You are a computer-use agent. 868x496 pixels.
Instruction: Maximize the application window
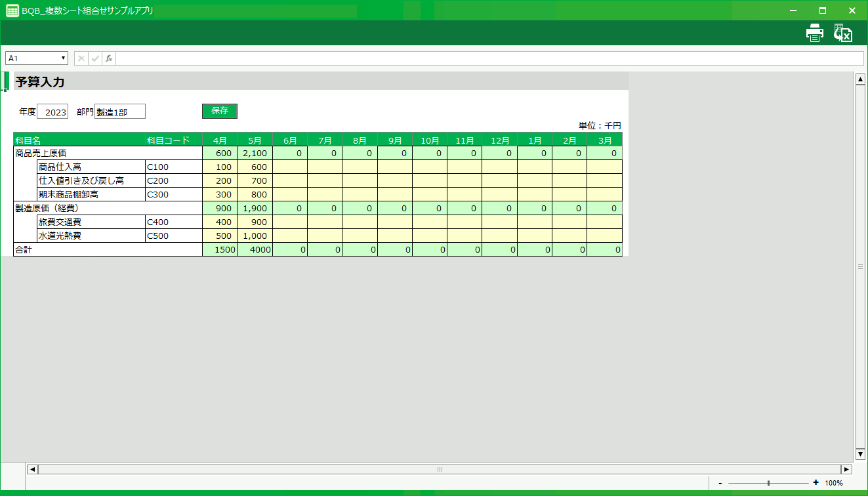tap(822, 10)
